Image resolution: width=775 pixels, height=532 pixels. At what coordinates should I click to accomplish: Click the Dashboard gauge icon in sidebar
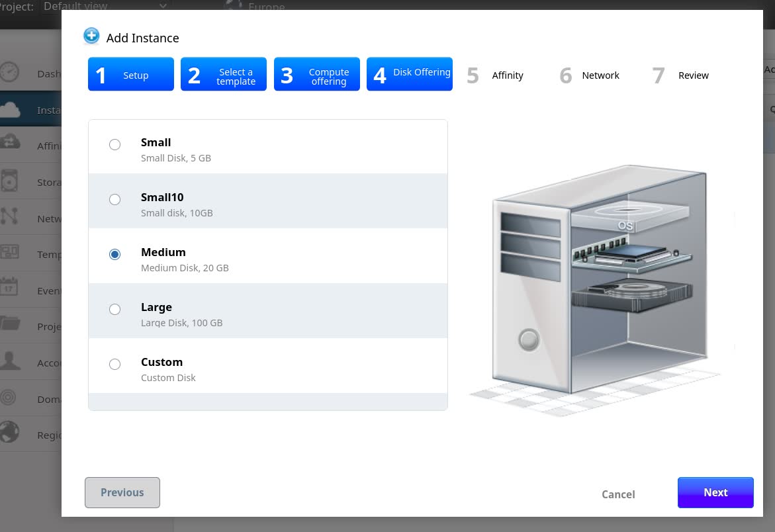9,73
